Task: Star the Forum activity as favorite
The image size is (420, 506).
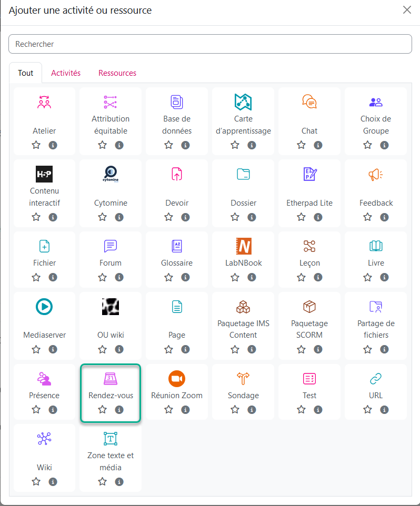Action: coord(103,277)
